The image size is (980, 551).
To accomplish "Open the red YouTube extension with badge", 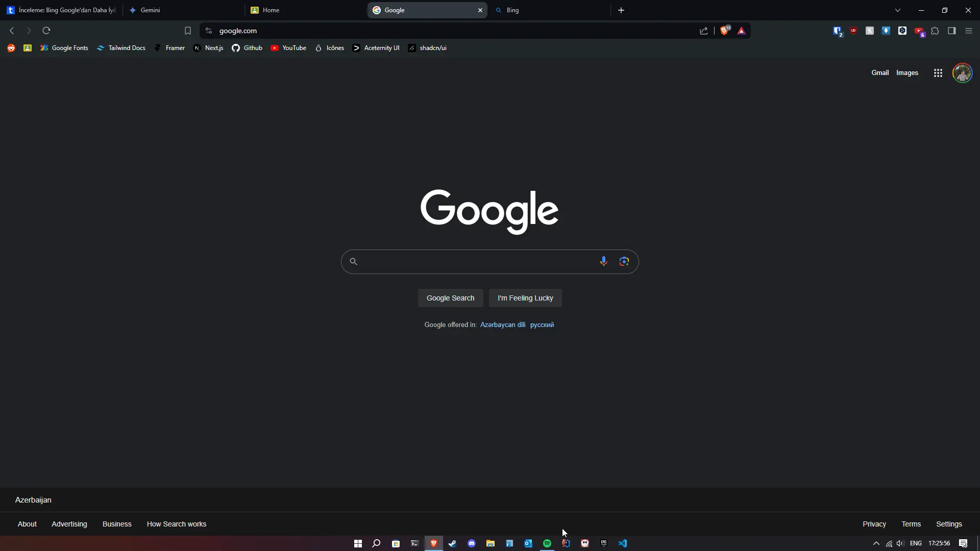I will tap(919, 32).
